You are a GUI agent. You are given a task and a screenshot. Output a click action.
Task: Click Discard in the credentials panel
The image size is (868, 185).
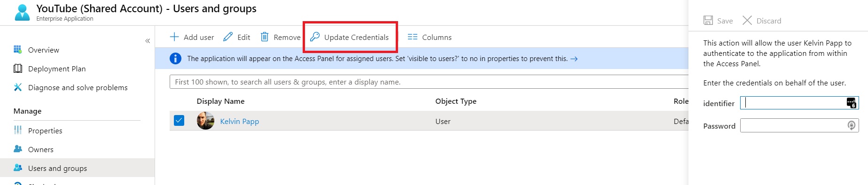coord(761,21)
